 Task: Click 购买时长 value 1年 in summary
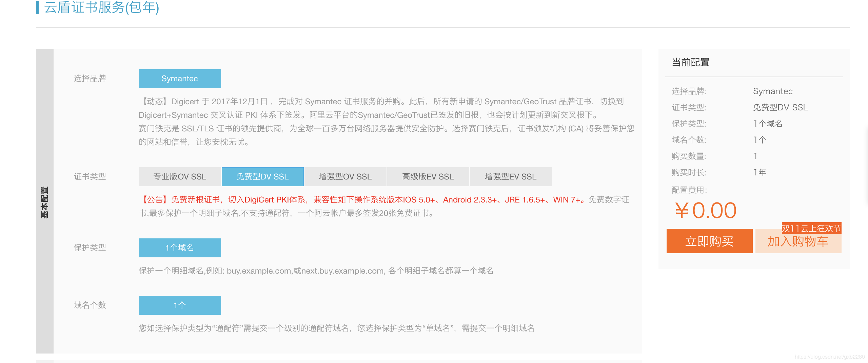tap(760, 172)
